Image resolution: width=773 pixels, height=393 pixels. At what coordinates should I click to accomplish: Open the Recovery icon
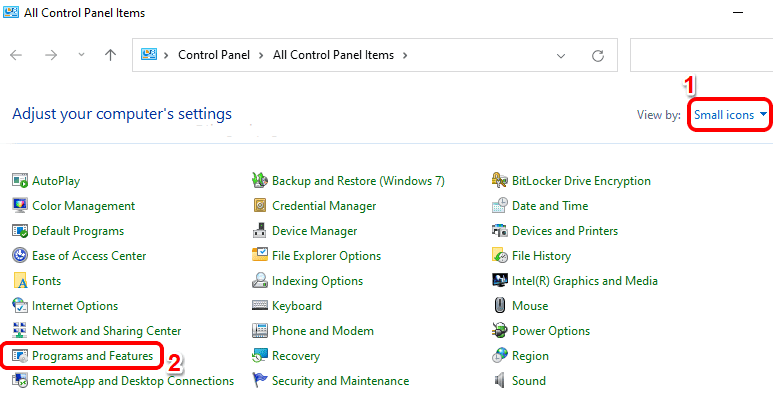coord(260,356)
